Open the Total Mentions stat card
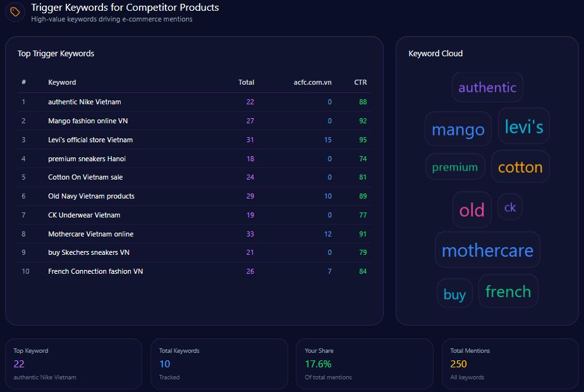 [510, 364]
